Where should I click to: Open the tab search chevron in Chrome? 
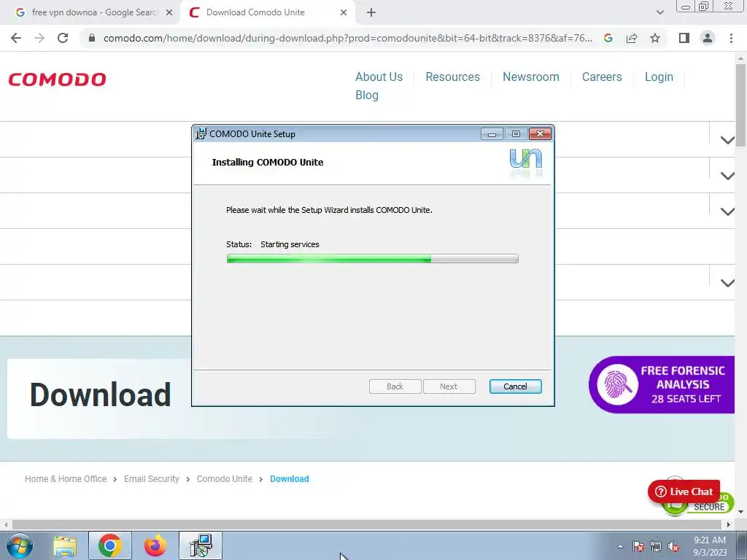pos(659,12)
